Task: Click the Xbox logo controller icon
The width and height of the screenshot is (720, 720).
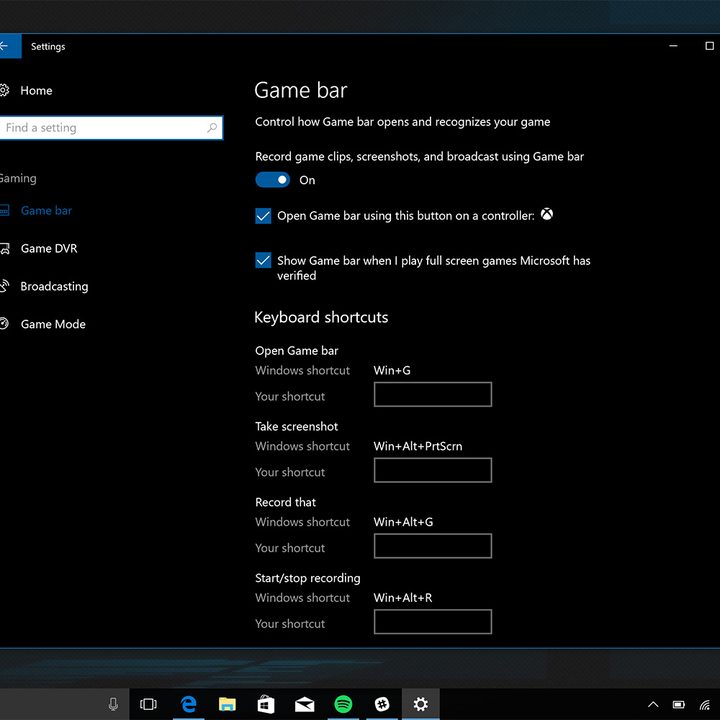Action: [x=546, y=214]
